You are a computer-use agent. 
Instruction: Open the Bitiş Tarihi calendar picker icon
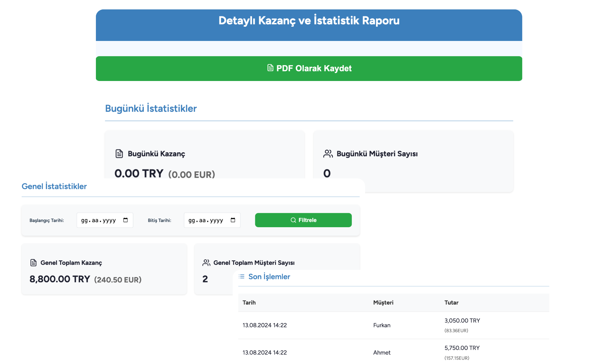click(x=233, y=220)
